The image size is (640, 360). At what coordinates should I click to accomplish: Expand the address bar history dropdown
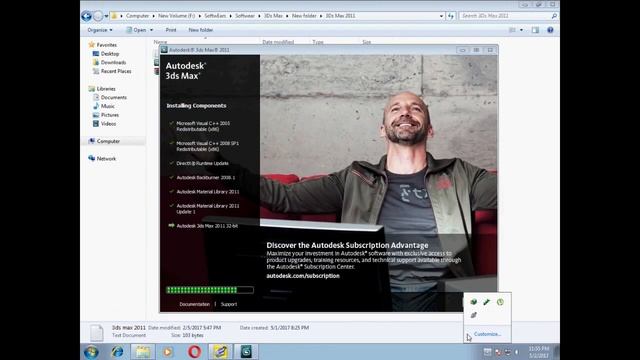[441, 16]
